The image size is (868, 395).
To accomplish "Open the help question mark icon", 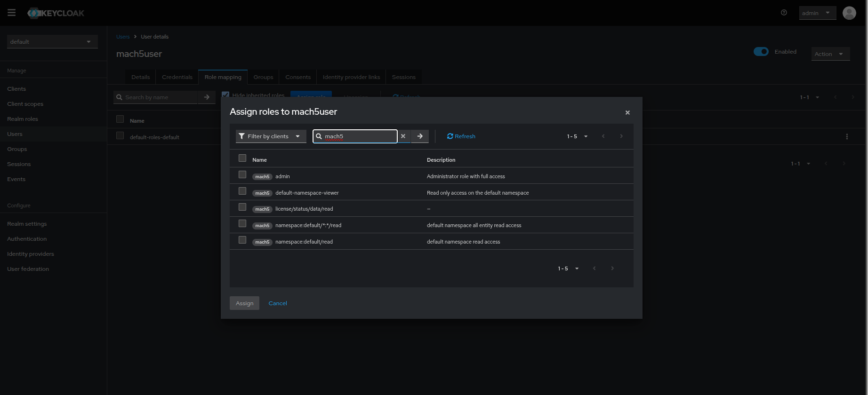I will click(784, 13).
